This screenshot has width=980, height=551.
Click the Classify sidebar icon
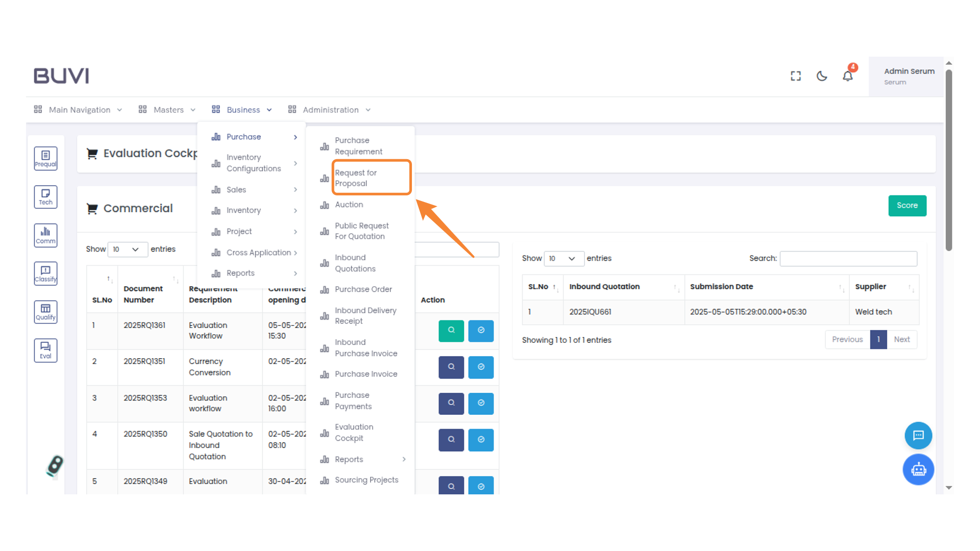click(45, 273)
